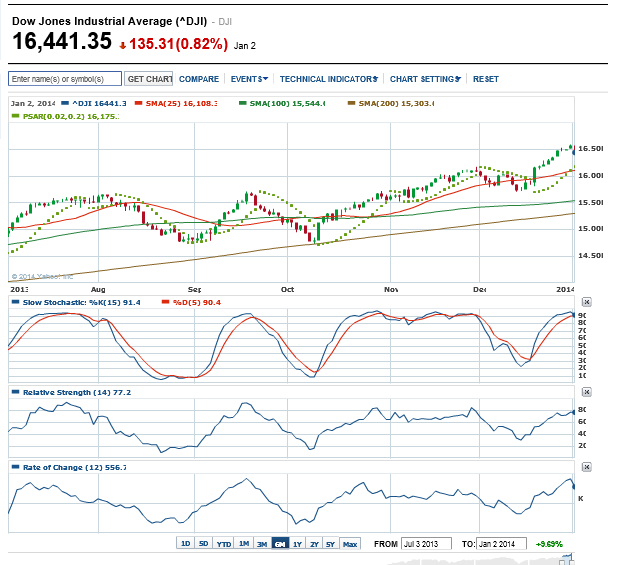Screen dimensions: 625x565
Task: Click the %D red legend swatch
Action: click(x=165, y=302)
